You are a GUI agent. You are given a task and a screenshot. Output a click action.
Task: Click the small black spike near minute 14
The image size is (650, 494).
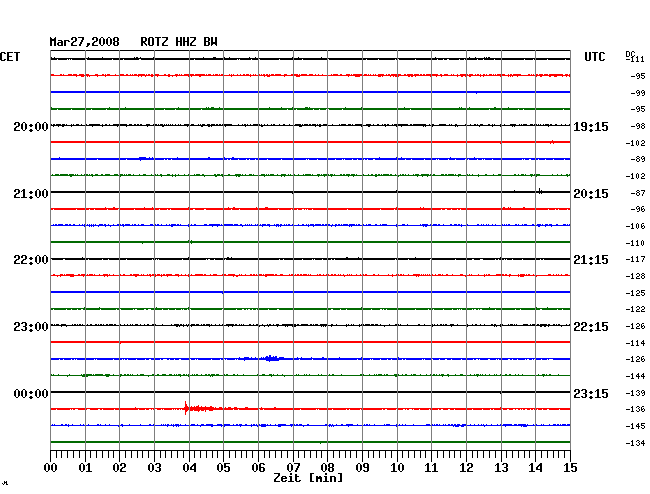tap(540, 191)
